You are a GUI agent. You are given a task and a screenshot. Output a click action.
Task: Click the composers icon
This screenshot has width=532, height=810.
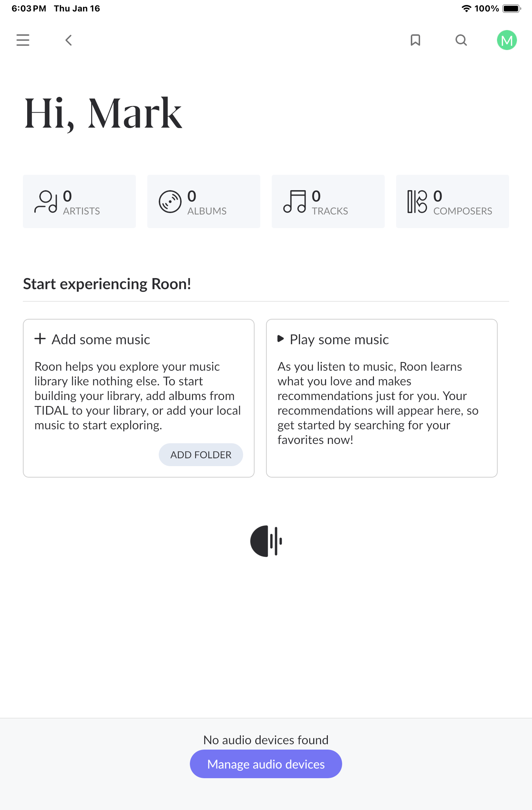(x=417, y=202)
